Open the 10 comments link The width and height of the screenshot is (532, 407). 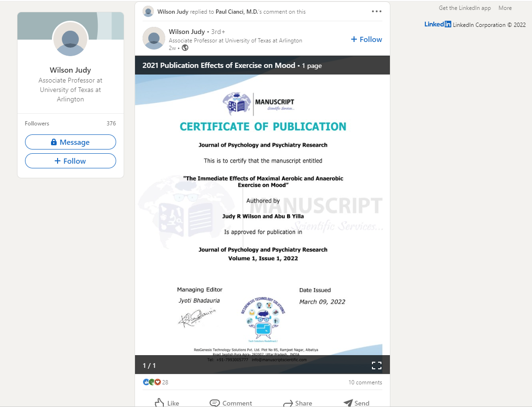(x=365, y=382)
